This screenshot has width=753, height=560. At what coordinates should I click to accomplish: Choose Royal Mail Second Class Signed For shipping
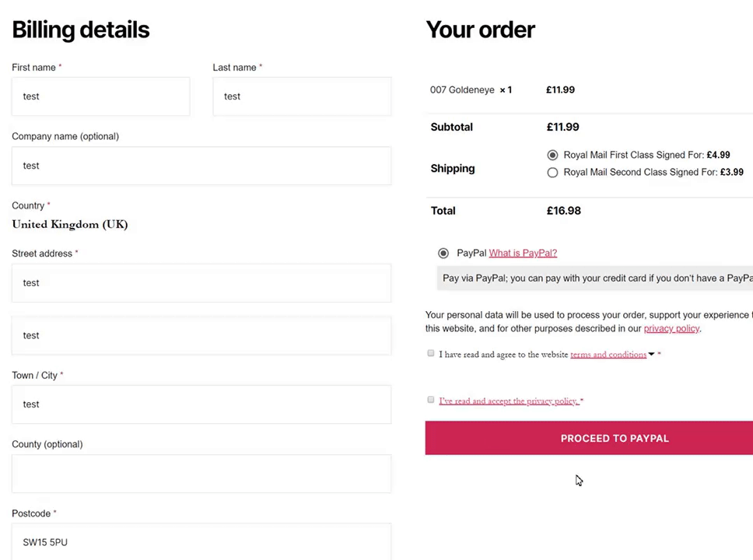coord(552,173)
